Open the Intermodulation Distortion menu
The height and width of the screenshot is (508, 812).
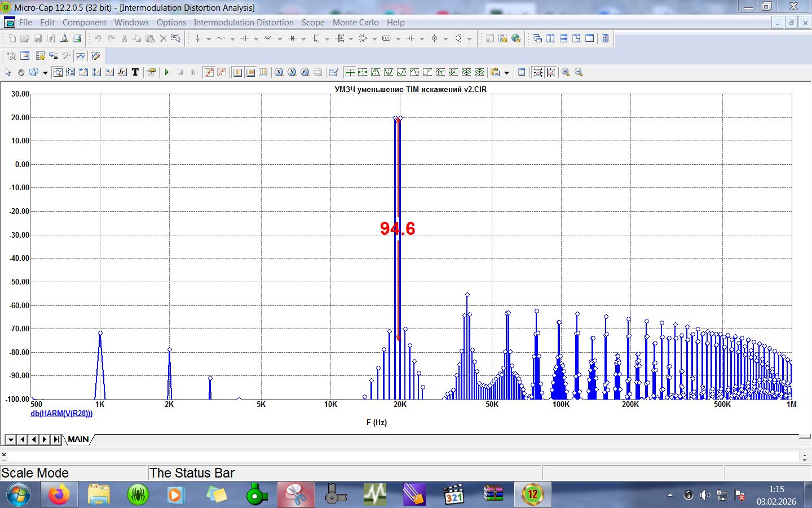pos(244,23)
